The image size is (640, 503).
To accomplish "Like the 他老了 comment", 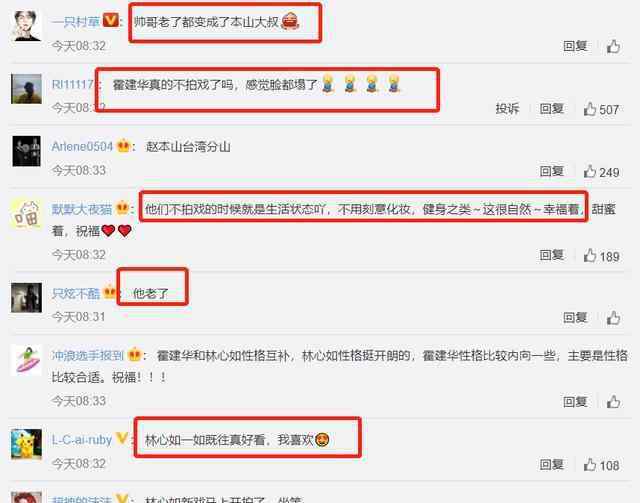I will (613, 318).
